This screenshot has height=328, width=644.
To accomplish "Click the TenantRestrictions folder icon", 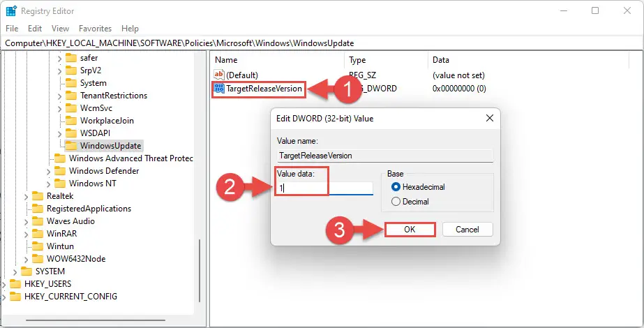I will click(x=71, y=96).
